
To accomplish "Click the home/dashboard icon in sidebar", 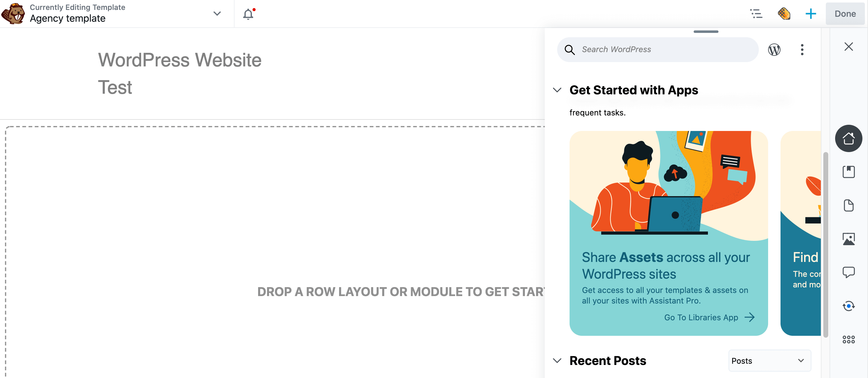I will tap(849, 138).
